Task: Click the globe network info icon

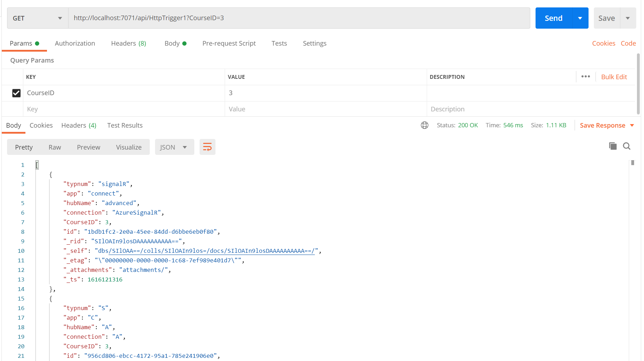Action: click(x=425, y=125)
